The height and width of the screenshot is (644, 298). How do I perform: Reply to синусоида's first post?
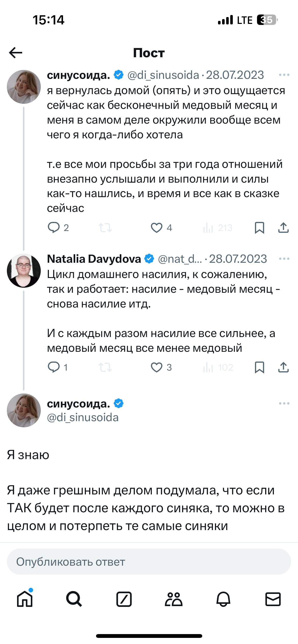(54, 227)
